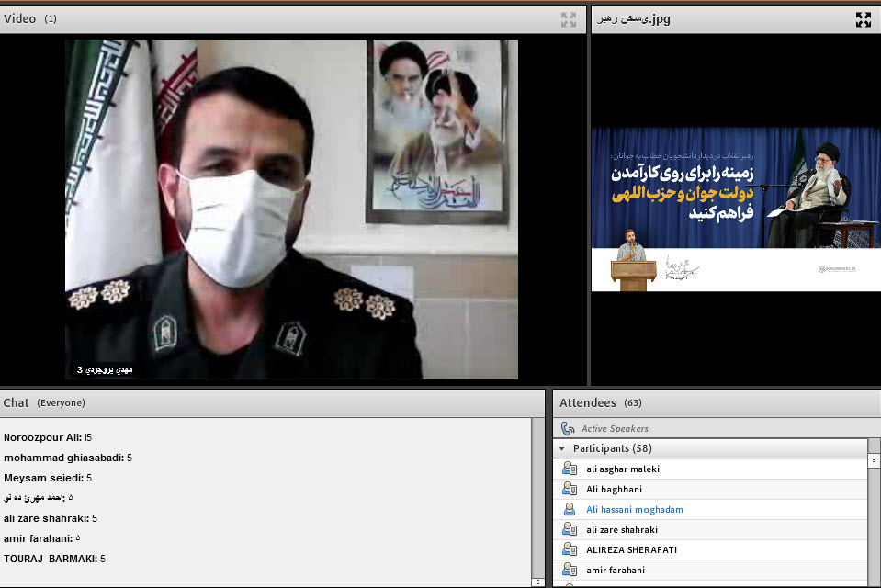This screenshot has width=881, height=588.
Task: Click ALIREZA SHERAFATI attendee icon
Action: tap(570, 549)
